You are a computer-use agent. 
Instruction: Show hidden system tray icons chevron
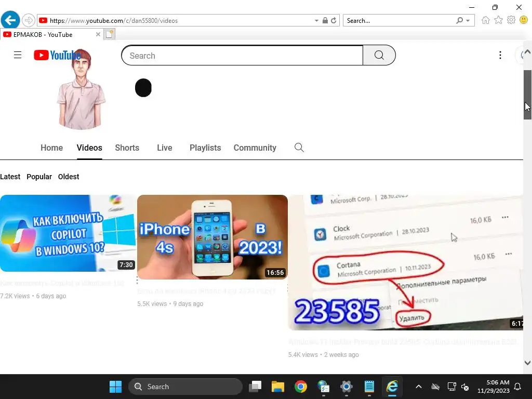pos(419,387)
